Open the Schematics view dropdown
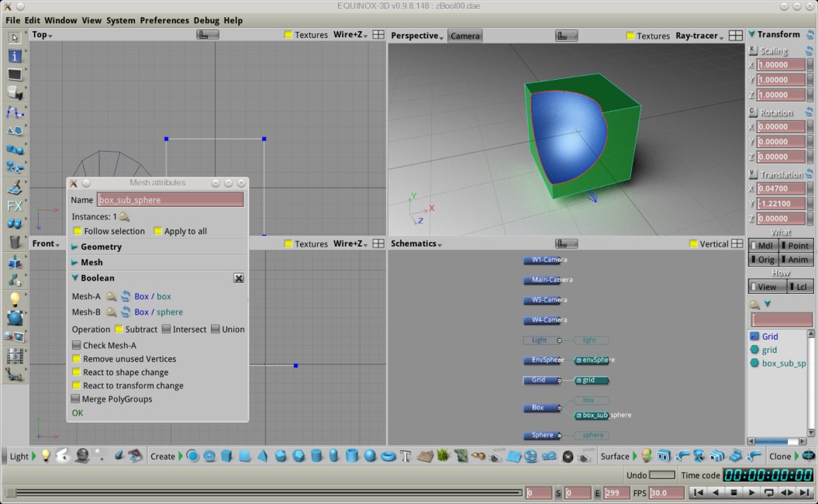 point(416,243)
